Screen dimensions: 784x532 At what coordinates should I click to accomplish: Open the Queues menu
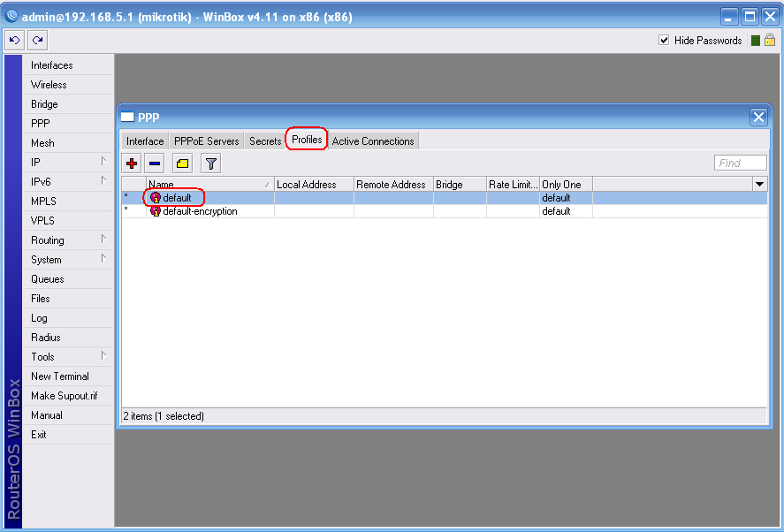coord(67,279)
